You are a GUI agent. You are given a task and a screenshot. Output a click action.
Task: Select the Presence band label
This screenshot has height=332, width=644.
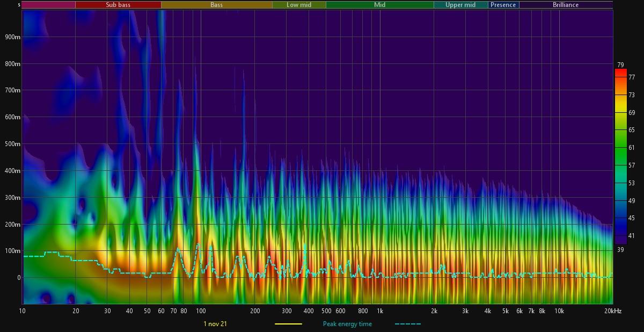click(503, 5)
